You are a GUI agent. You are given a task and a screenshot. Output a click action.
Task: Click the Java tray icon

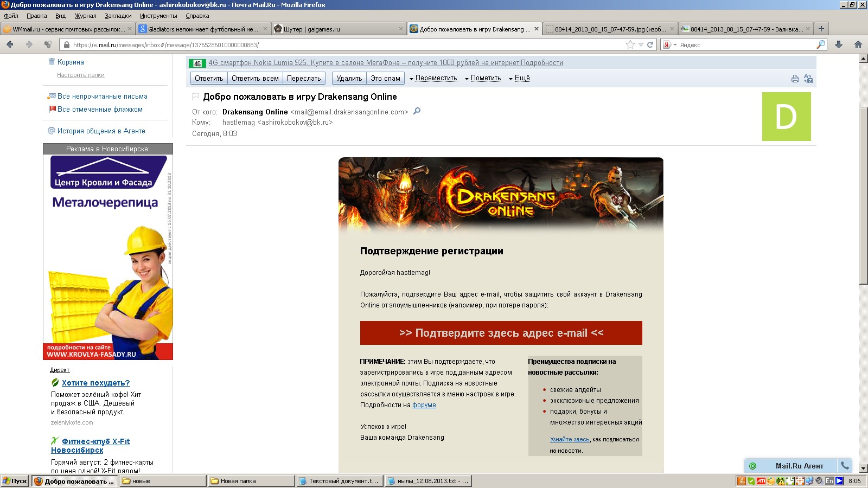(x=741, y=481)
